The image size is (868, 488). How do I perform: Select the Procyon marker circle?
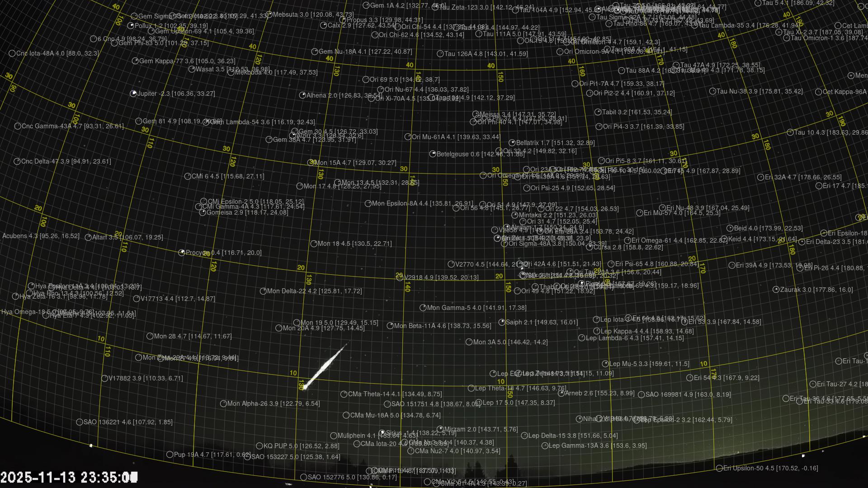click(x=182, y=253)
